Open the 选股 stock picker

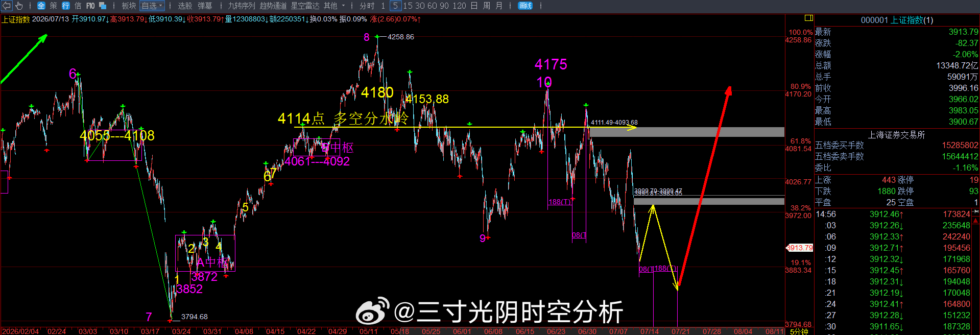(x=185, y=6)
